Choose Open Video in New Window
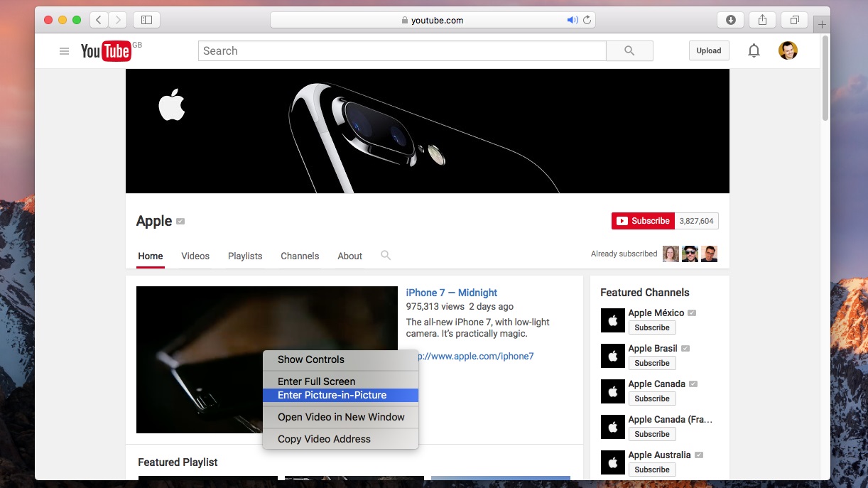 [340, 417]
